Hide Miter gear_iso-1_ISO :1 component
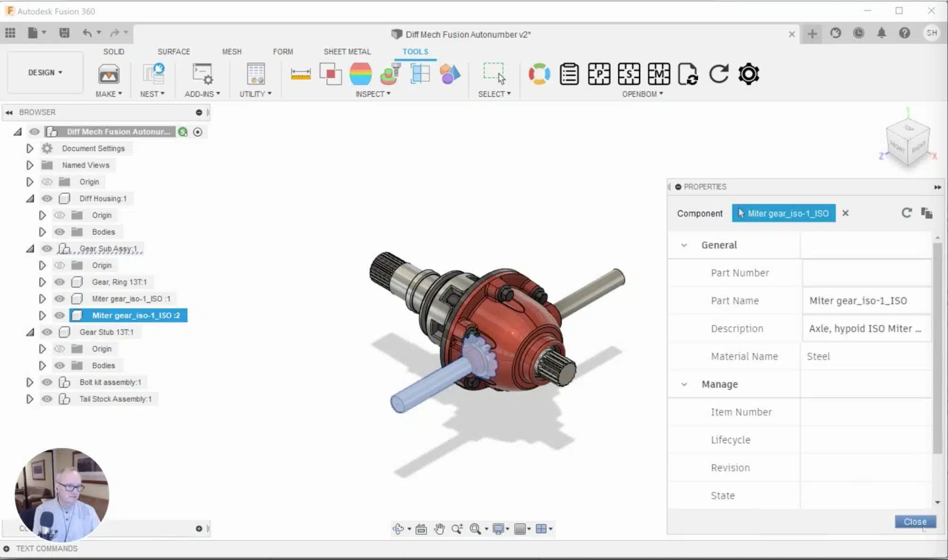The width and height of the screenshot is (948, 560). coord(59,299)
